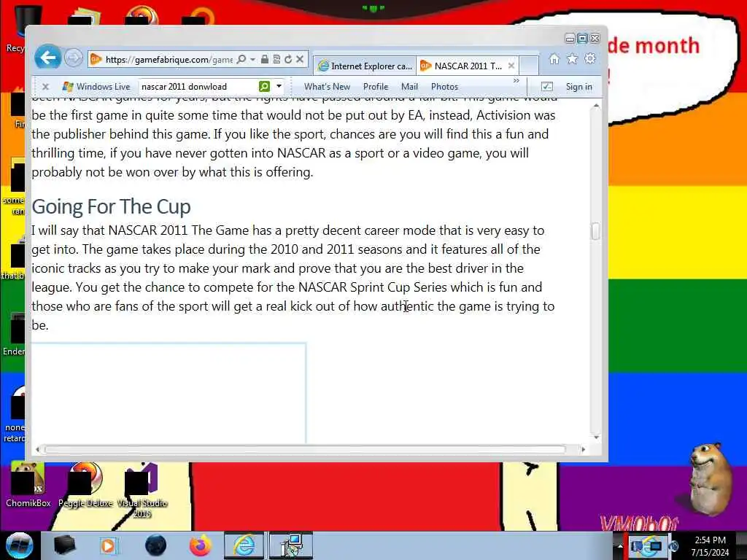This screenshot has height=560, width=747.
Task: Open Mail on the Windows Live toolbar
Action: [409, 87]
